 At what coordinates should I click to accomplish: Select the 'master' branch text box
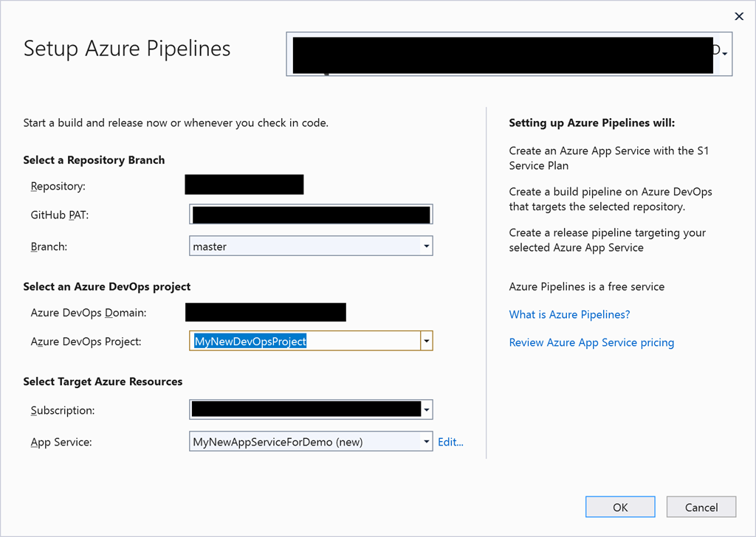(303, 246)
